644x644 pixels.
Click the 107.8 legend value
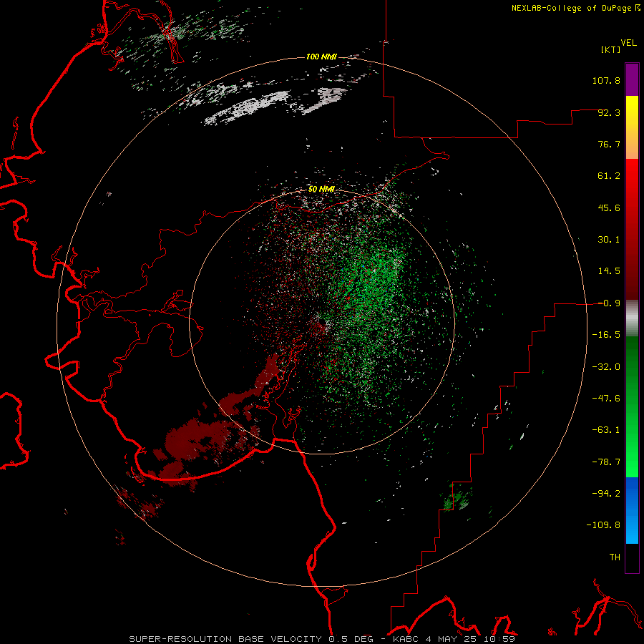606,80
